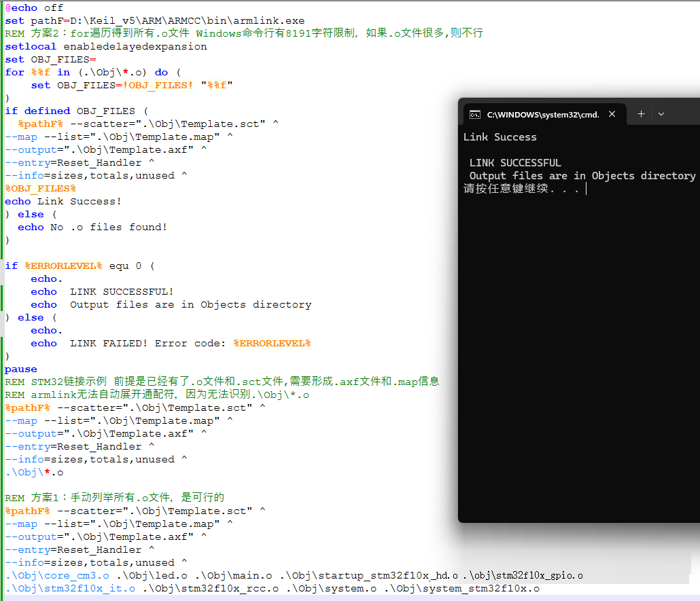
Task: Click the 'if defined OBJ_FILES (' line
Action: pos(76,111)
